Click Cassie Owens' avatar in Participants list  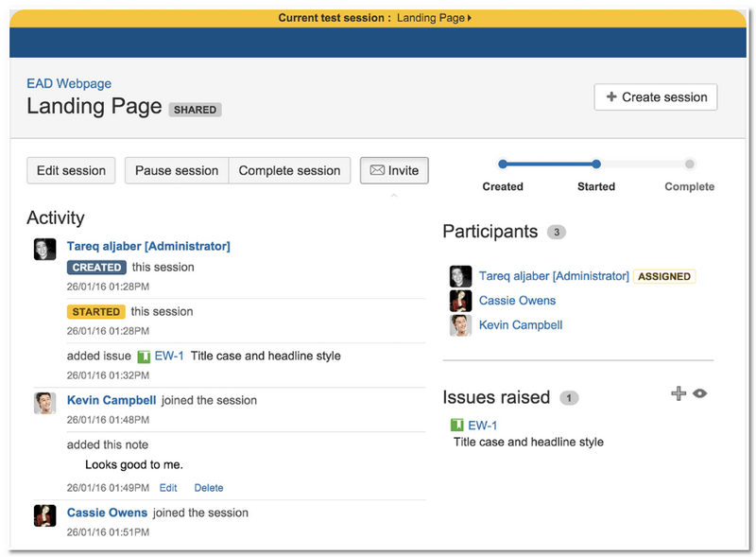pyautogui.click(x=460, y=301)
